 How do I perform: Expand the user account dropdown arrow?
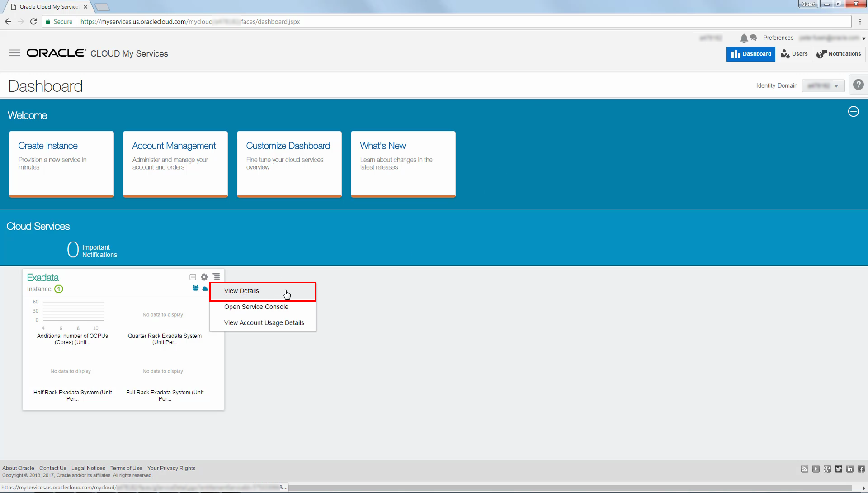[x=863, y=38]
